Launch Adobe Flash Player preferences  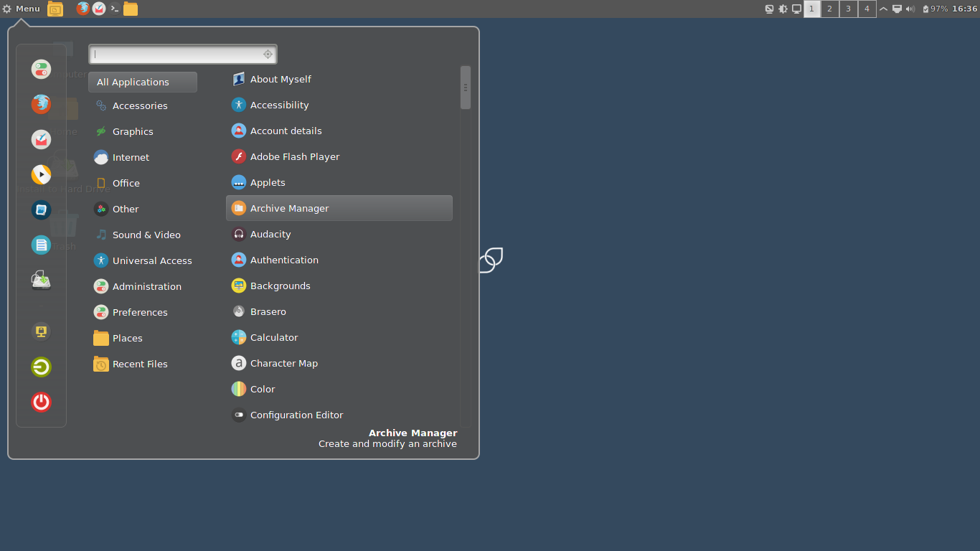point(339,156)
